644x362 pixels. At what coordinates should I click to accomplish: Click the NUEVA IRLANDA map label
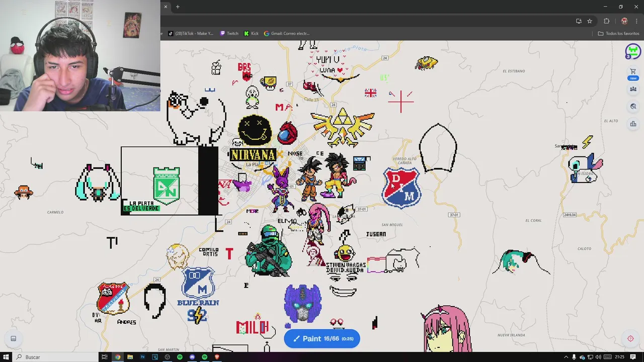coord(511,335)
